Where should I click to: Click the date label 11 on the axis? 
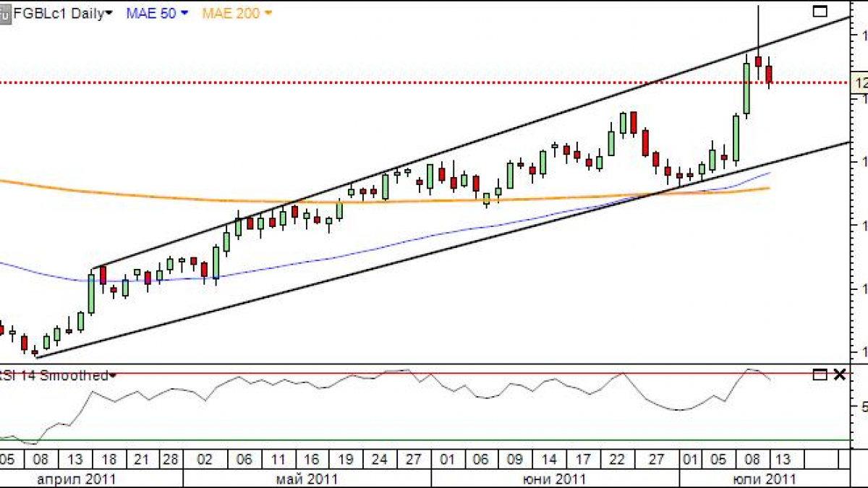pyautogui.click(x=279, y=459)
